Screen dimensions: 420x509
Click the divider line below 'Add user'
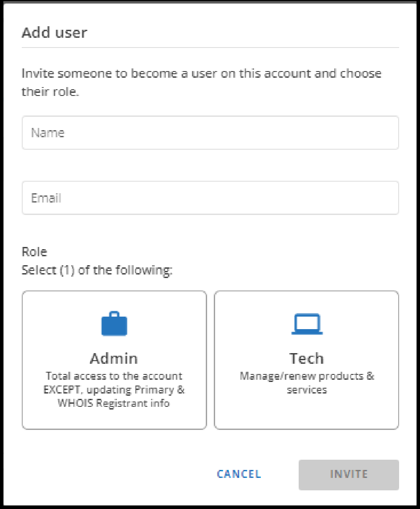[210, 47]
